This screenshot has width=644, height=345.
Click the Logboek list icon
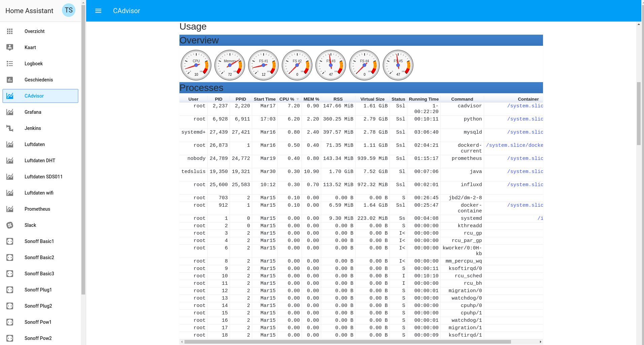click(10, 64)
